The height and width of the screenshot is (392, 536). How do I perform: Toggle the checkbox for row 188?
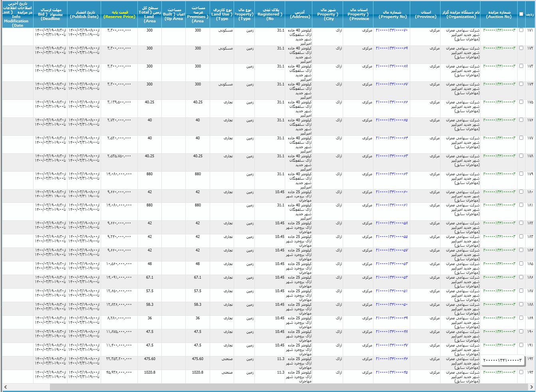pos(521,305)
